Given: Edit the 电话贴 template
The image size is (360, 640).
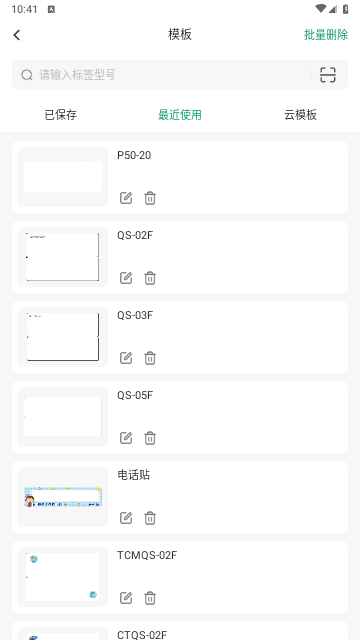Looking at the screenshot, I should click(x=126, y=518).
